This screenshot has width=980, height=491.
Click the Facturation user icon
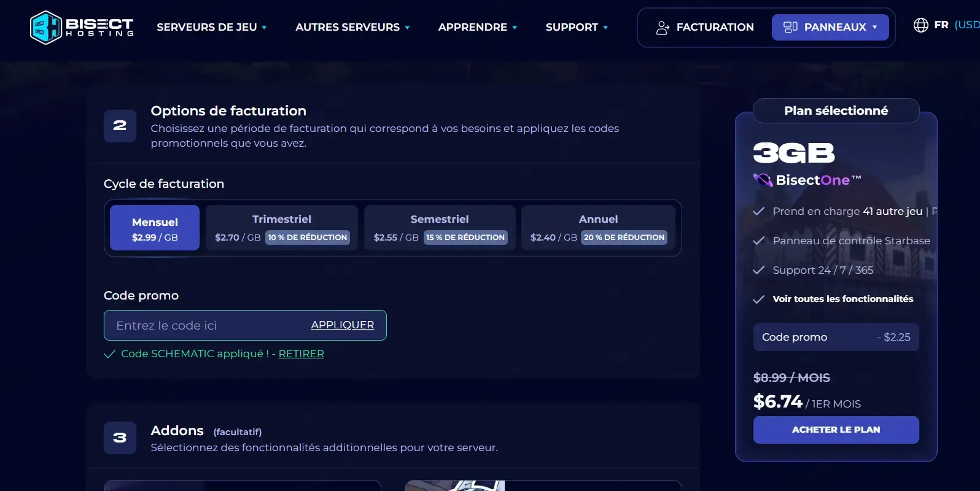tap(663, 28)
